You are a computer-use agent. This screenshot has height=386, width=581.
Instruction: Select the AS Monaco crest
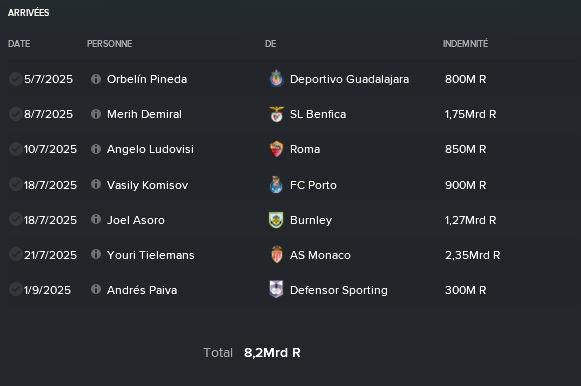(x=277, y=254)
